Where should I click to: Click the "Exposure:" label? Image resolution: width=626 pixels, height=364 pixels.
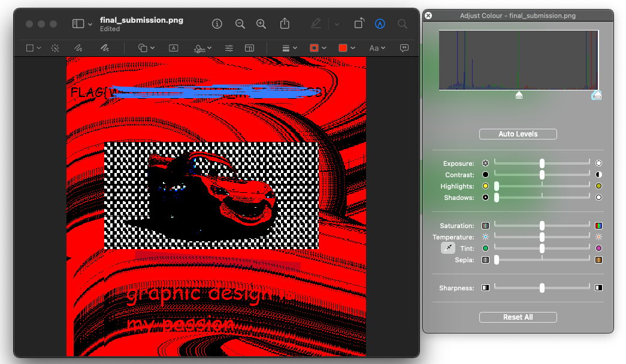click(x=459, y=163)
